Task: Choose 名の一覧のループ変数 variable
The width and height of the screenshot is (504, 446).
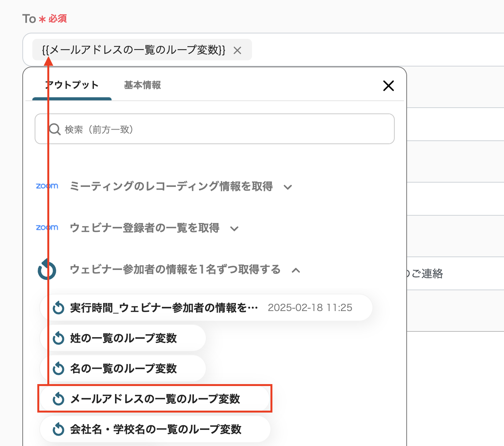Action: [123, 368]
